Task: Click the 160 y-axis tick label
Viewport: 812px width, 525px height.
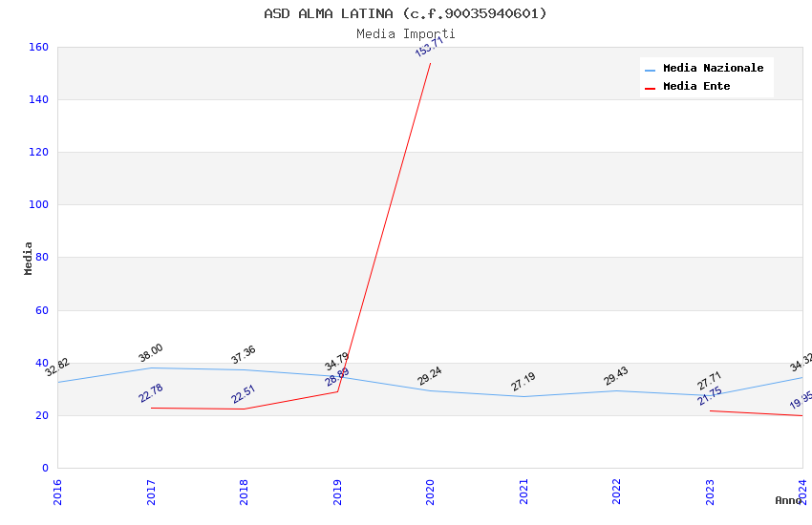Action: [38, 47]
